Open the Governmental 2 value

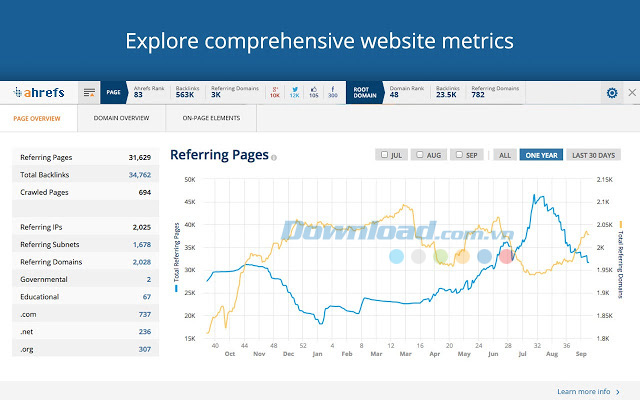click(149, 280)
